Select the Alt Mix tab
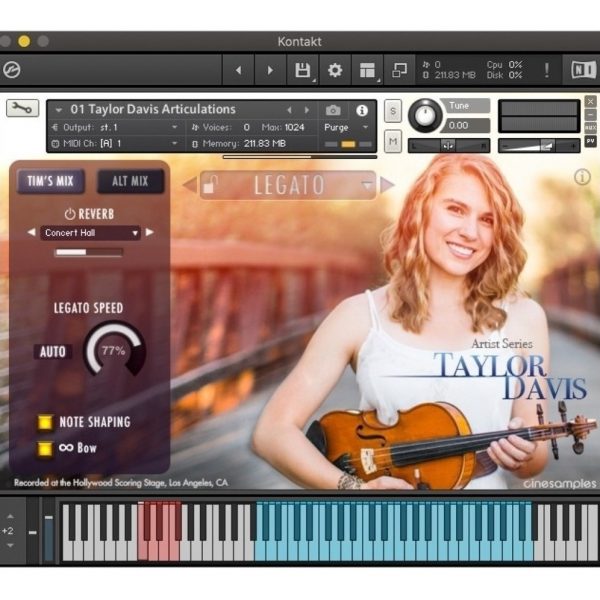Screen dimensions: 600x600 pyautogui.click(x=130, y=181)
